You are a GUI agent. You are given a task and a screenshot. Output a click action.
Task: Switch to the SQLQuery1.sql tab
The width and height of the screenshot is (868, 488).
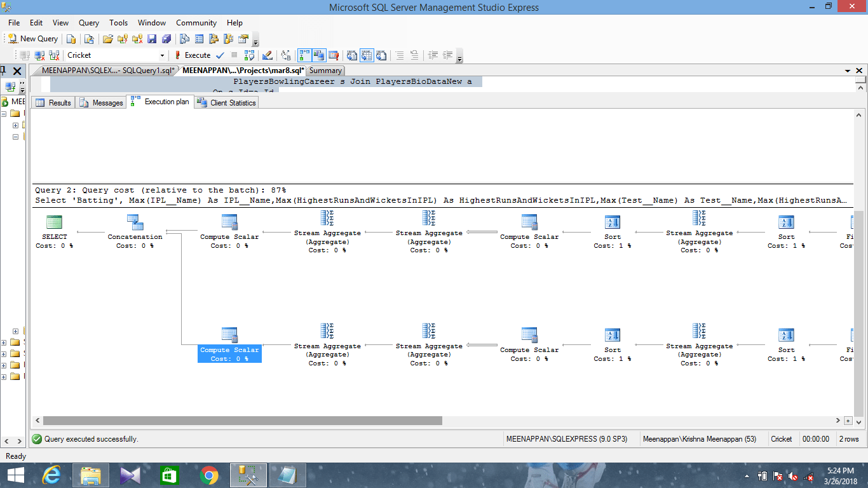tap(108, 71)
